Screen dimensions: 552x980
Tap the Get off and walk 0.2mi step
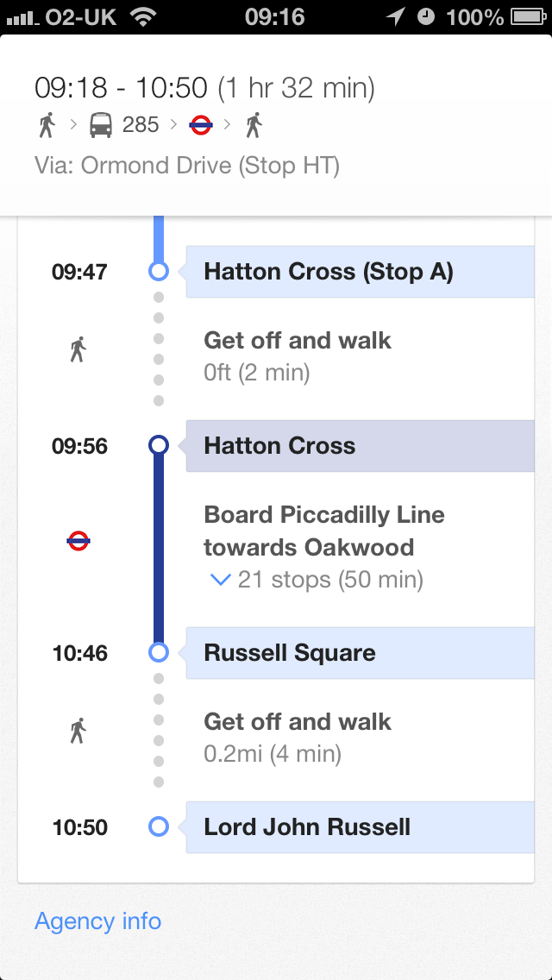pos(298,738)
